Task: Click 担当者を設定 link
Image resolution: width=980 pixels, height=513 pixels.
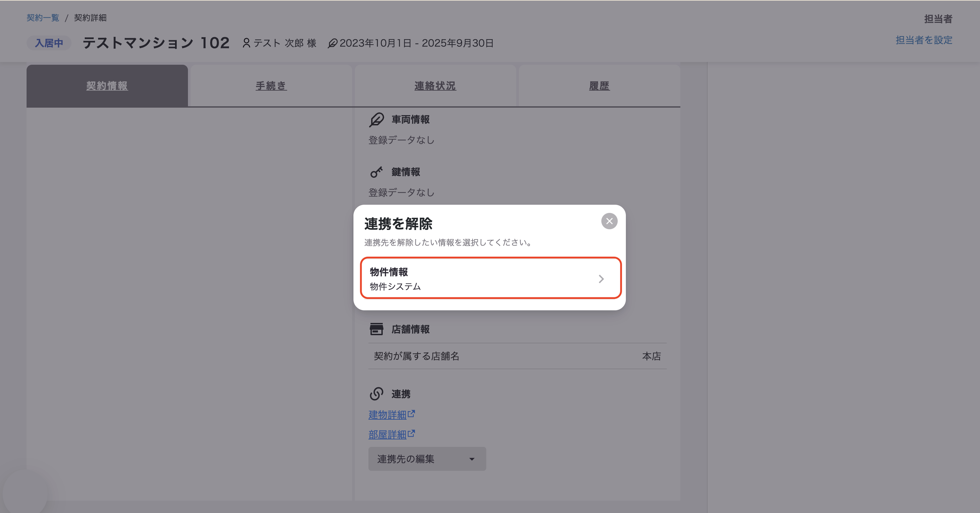Action: coord(924,40)
